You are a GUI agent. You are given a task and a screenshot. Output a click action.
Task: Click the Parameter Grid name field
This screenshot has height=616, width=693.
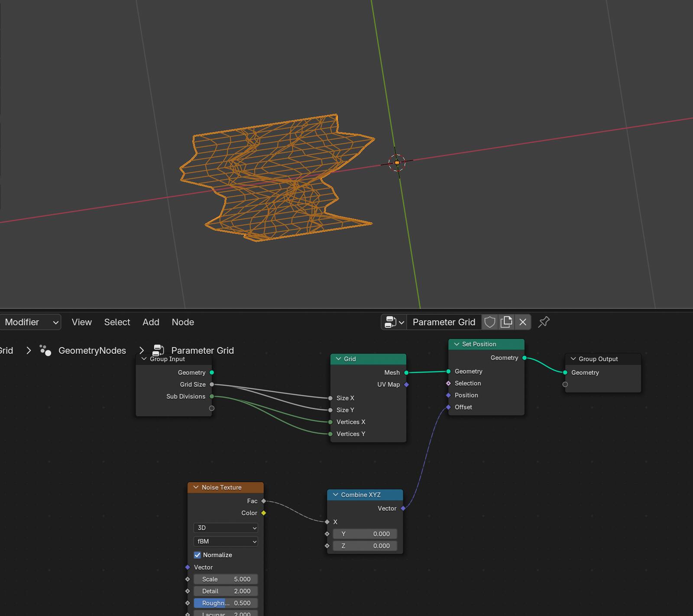point(444,322)
